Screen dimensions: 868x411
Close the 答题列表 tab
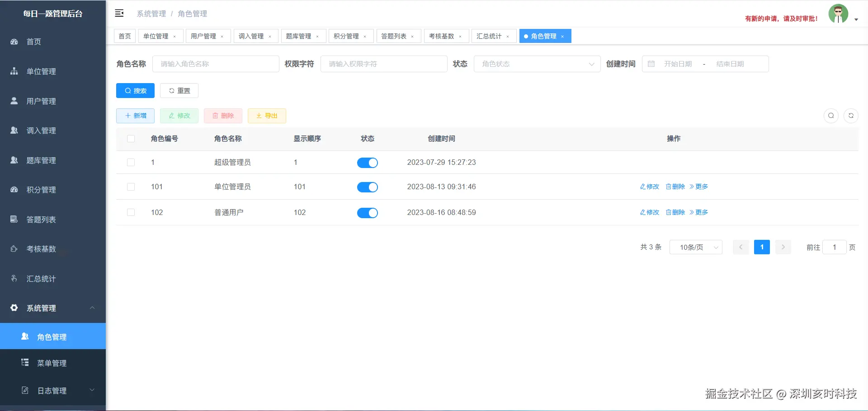[x=412, y=37]
